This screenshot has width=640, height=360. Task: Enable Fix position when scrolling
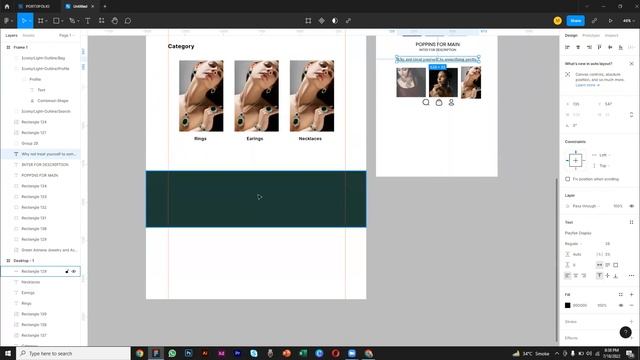coord(567,179)
